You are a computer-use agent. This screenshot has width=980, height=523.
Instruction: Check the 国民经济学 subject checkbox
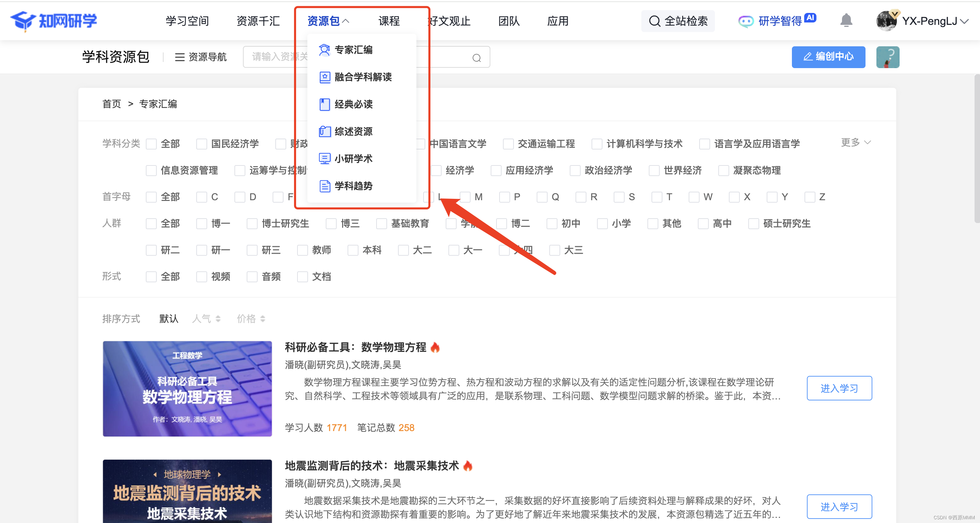[x=202, y=144]
